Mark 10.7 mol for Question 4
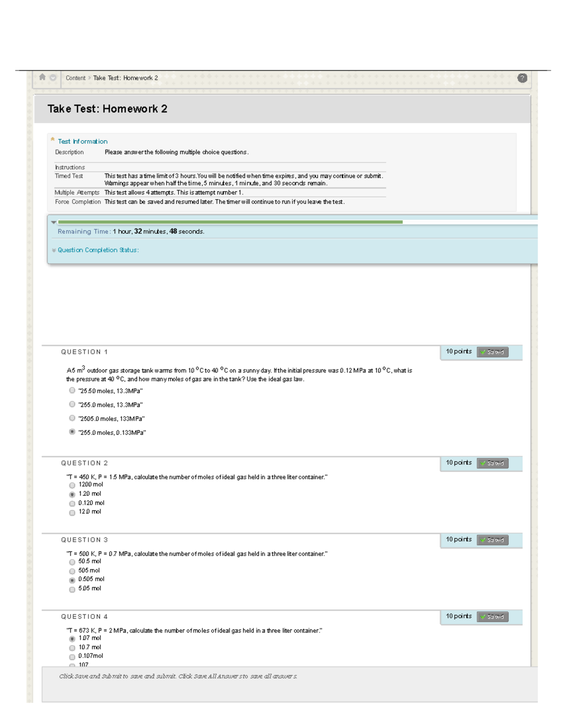The height and width of the screenshot is (728, 563). pyautogui.click(x=72, y=648)
